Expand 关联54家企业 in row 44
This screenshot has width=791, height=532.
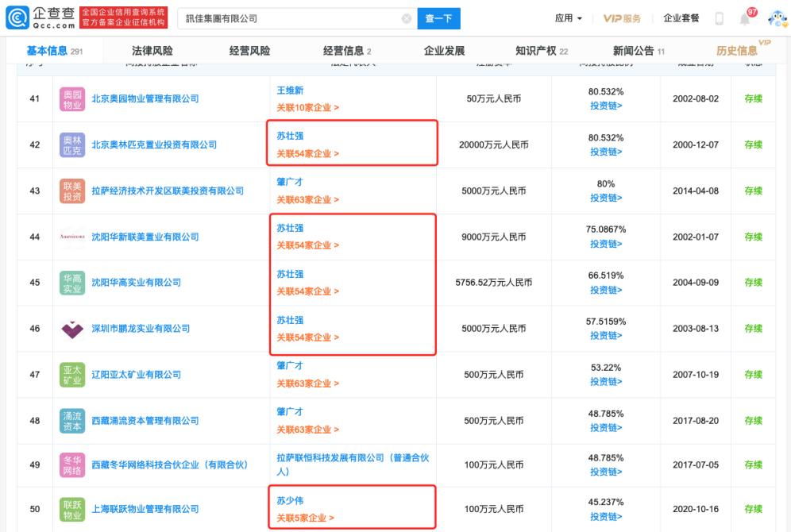[x=307, y=245]
